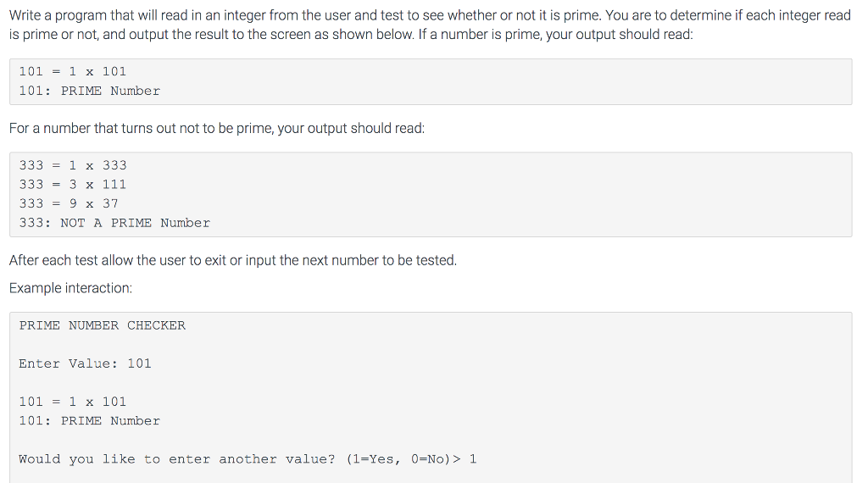
Task: Click inside the empty area of the 333 code block
Action: (531, 194)
